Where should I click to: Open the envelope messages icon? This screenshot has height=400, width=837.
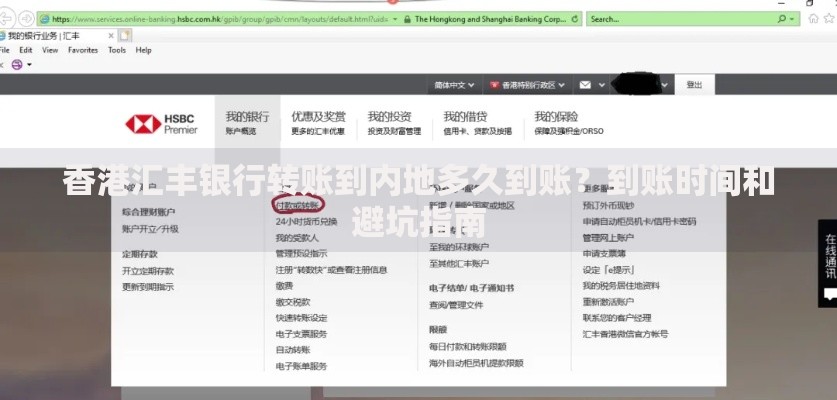pos(586,85)
